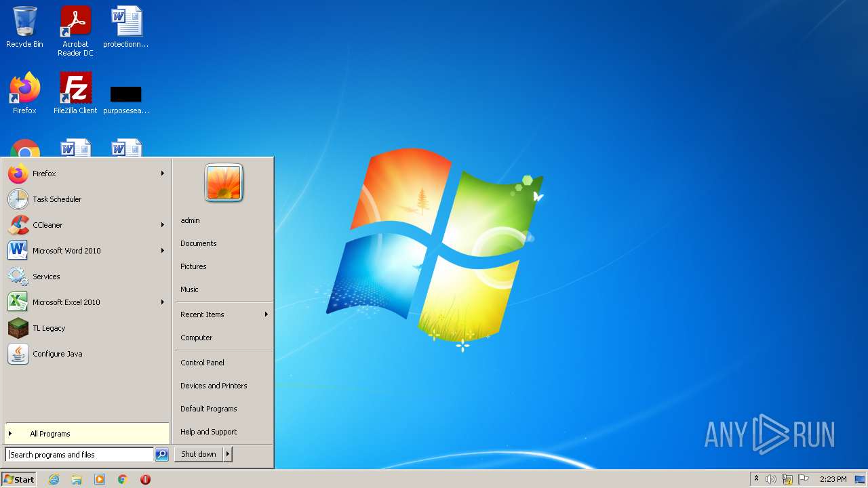This screenshot has height=488, width=868.
Task: Open Windows Media Player from the taskbar
Action: coord(100,479)
